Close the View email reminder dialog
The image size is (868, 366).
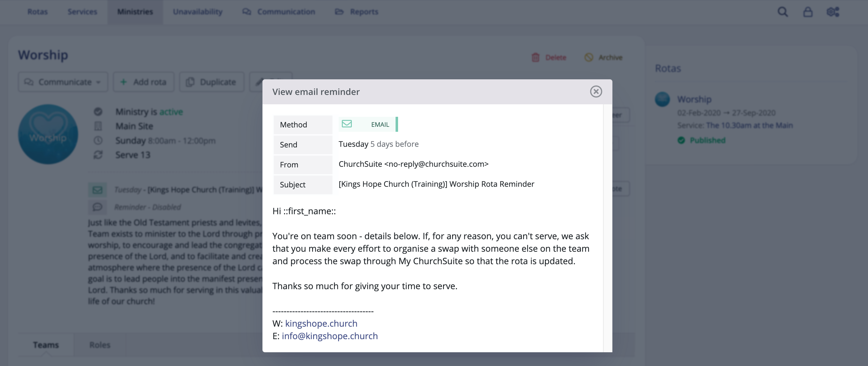click(x=596, y=91)
